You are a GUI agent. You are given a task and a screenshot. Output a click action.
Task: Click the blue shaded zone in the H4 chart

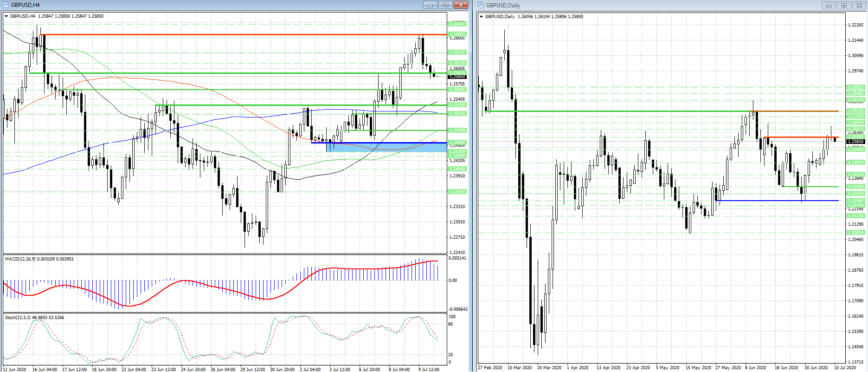coord(386,148)
